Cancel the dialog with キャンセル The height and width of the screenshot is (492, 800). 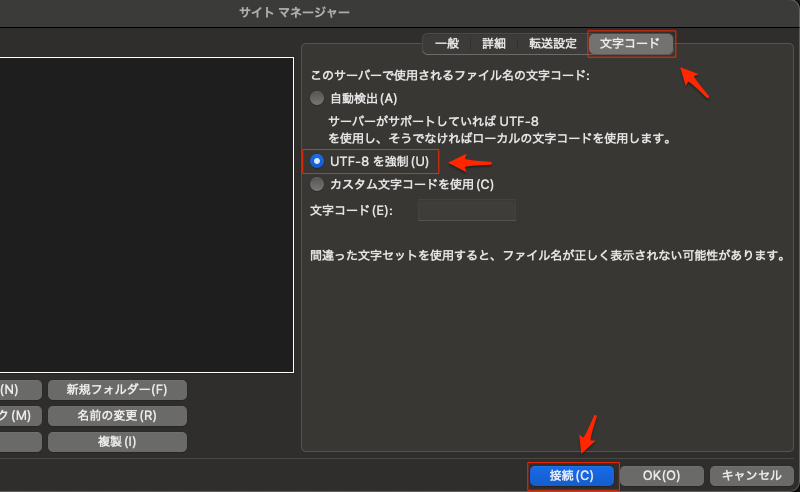pyautogui.click(x=751, y=476)
